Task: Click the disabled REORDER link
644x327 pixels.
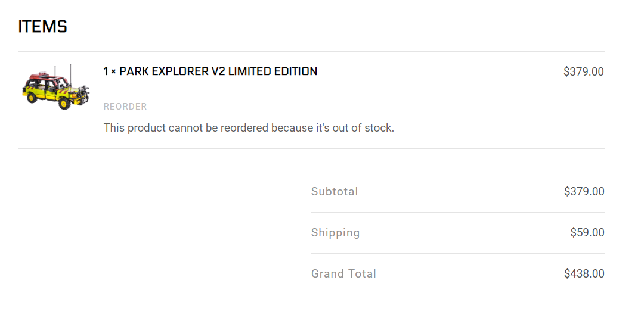Action: pos(125,107)
